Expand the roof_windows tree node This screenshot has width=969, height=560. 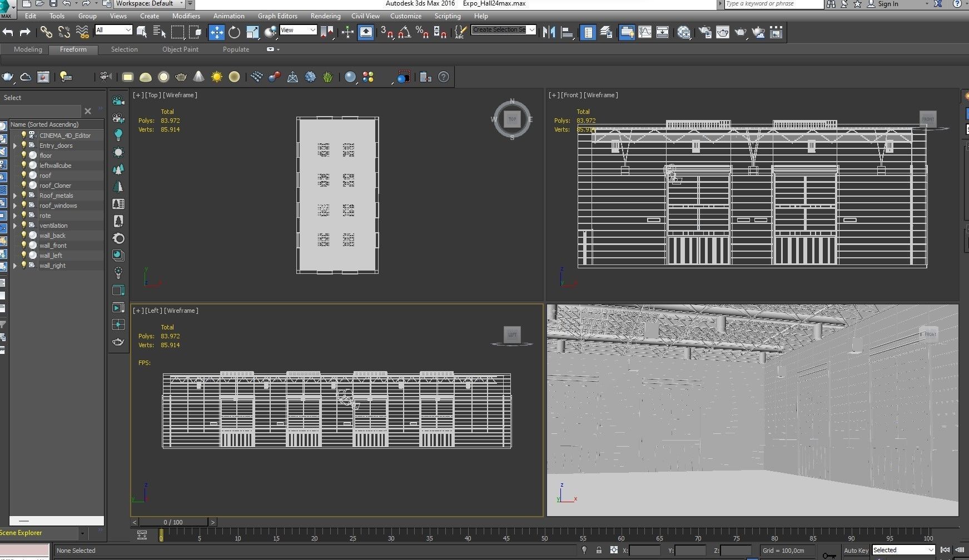click(15, 206)
